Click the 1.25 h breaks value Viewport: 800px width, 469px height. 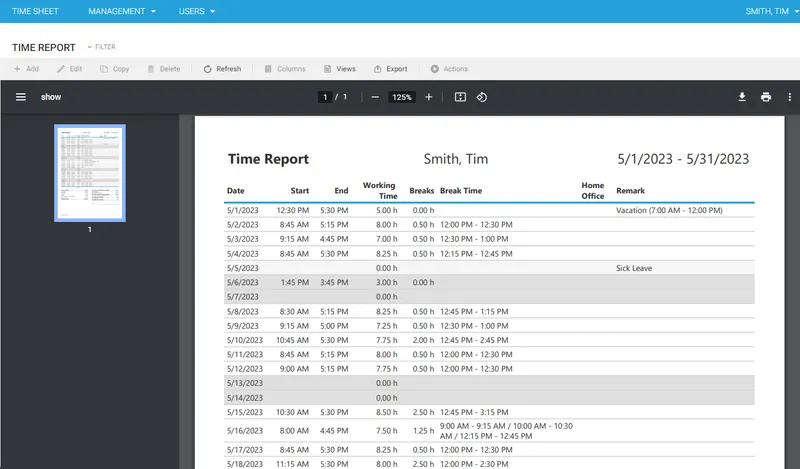pos(423,431)
